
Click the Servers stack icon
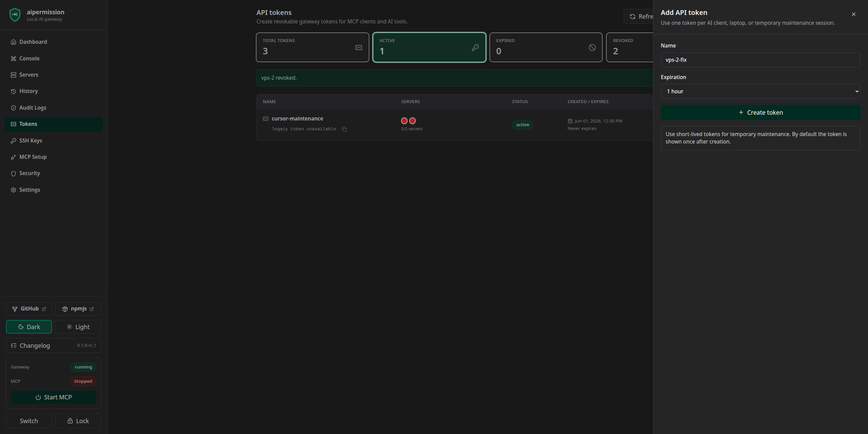tap(14, 75)
